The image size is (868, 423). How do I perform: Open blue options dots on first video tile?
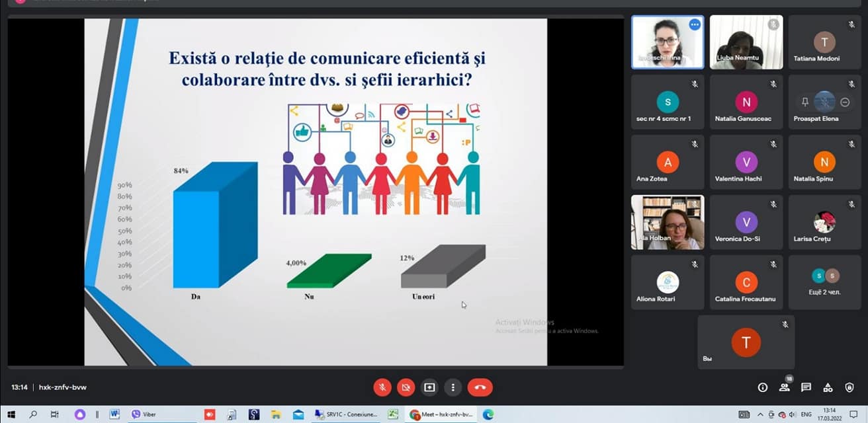pos(694,24)
